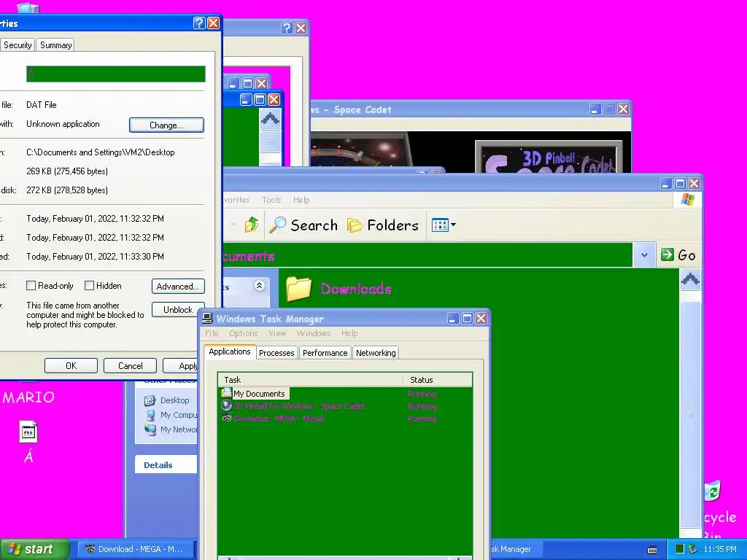Click the Help question mark in Properties title bar
The width and height of the screenshot is (747, 560).
tap(199, 23)
